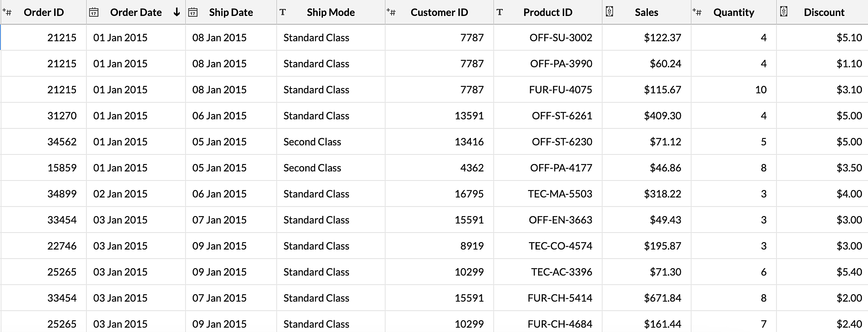This screenshot has height=332, width=868.
Task: Click the sales value $671.84
Action: click(662, 298)
